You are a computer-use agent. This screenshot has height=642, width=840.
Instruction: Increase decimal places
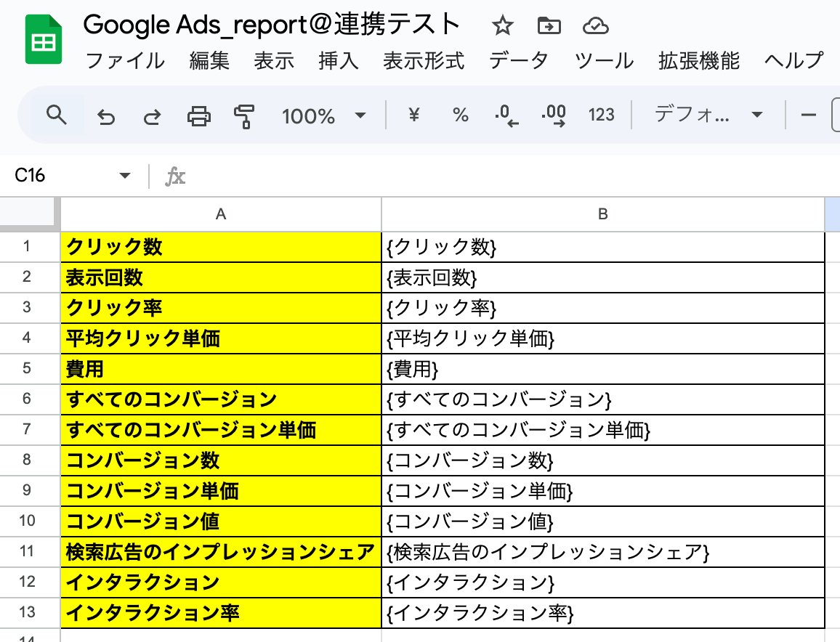554,115
